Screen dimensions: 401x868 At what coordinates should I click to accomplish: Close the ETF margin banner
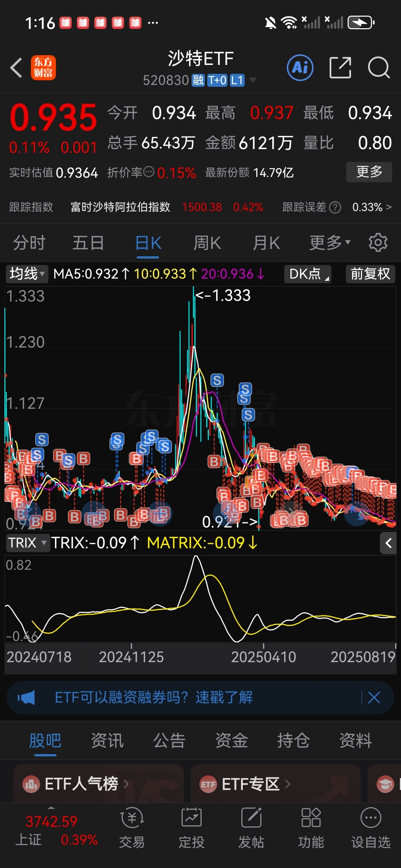(374, 698)
